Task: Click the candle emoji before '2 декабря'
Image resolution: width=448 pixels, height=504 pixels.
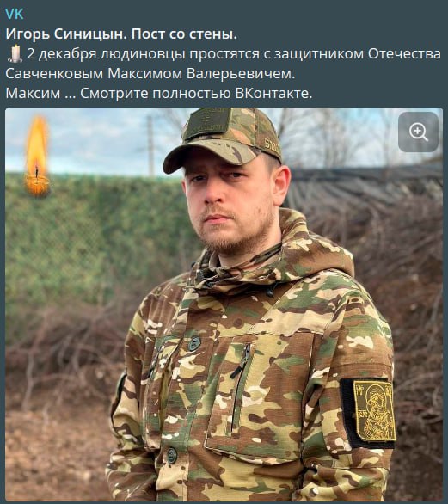Action: tap(15, 53)
